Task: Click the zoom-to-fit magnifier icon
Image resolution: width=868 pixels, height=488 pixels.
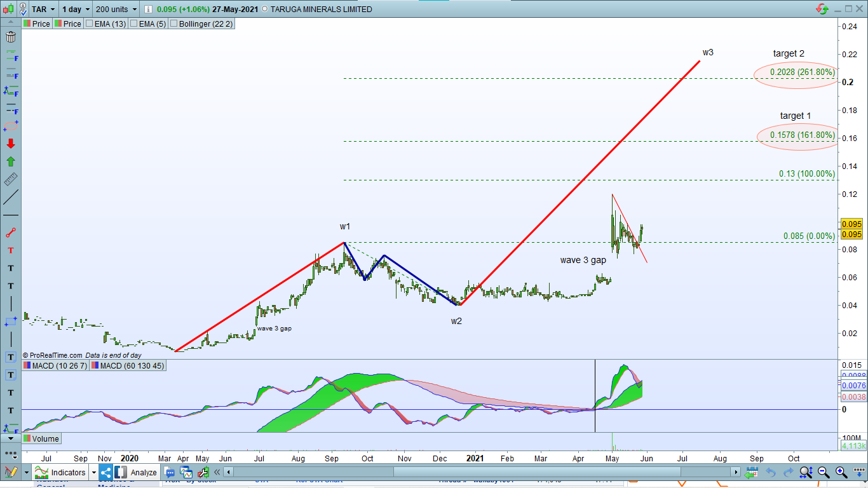Action: click(x=806, y=472)
